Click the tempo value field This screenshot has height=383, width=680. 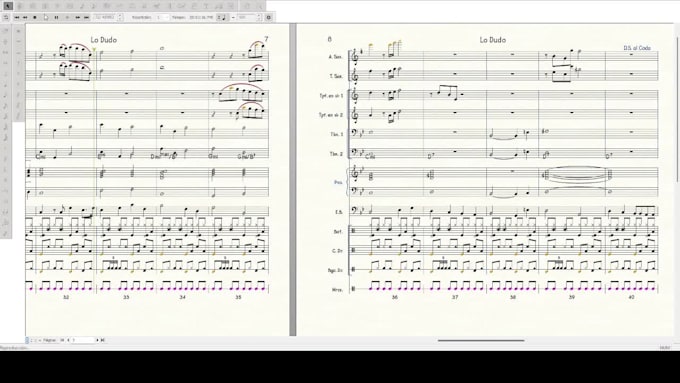[x=246, y=17]
